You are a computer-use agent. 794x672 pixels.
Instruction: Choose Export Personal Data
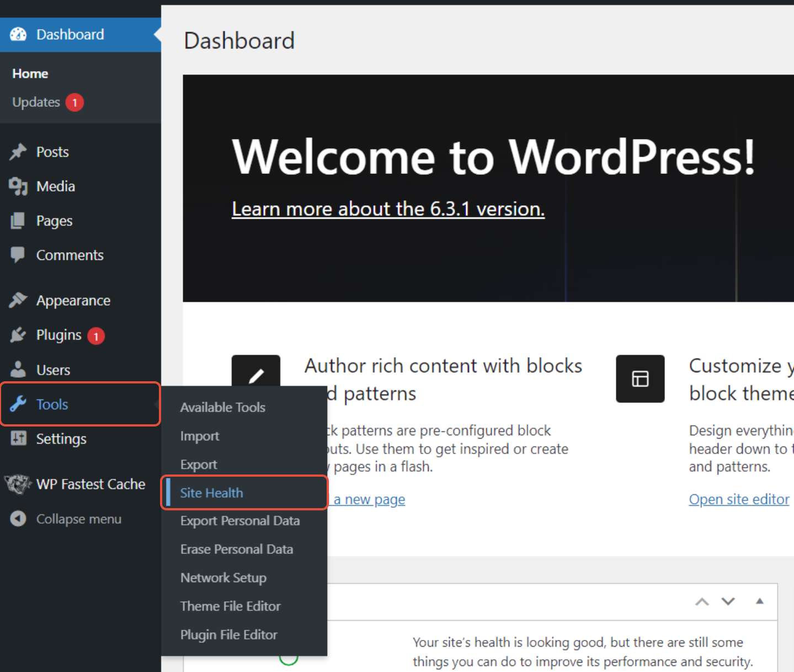240,521
